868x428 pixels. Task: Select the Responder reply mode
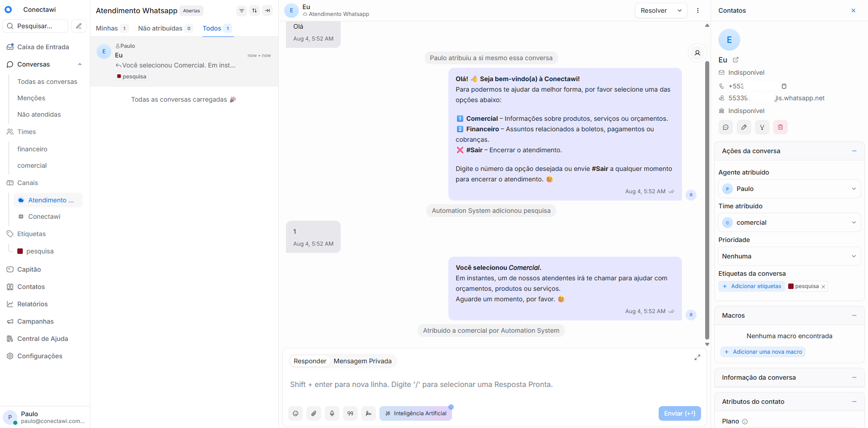[x=310, y=361]
